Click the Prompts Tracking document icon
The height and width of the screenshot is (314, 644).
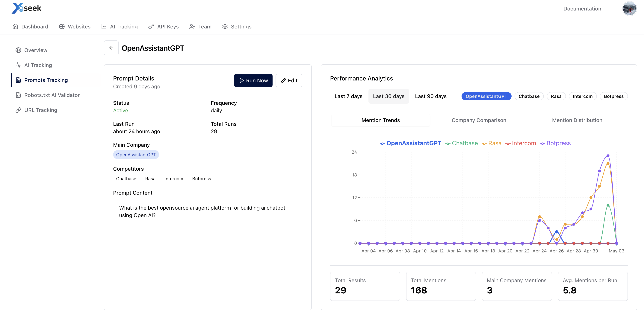18,80
